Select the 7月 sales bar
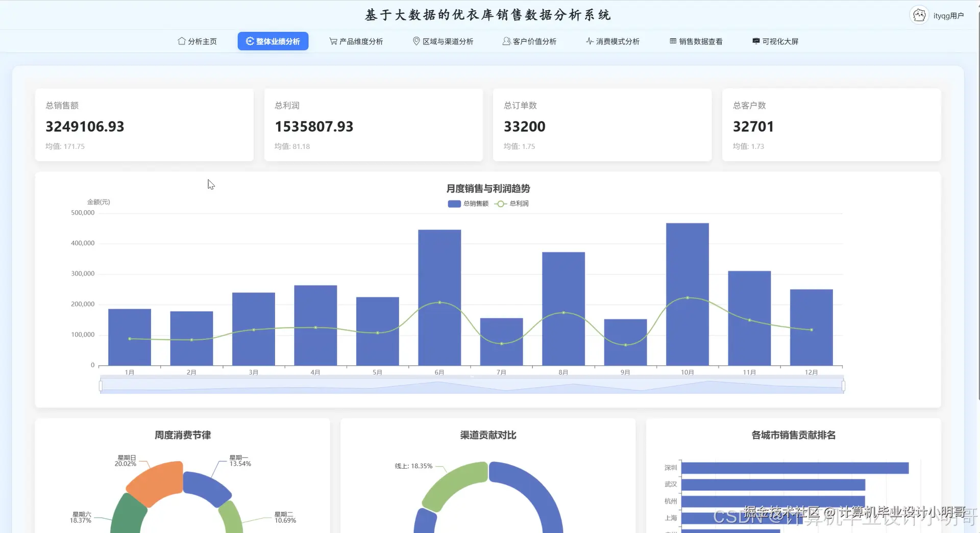 click(502, 342)
